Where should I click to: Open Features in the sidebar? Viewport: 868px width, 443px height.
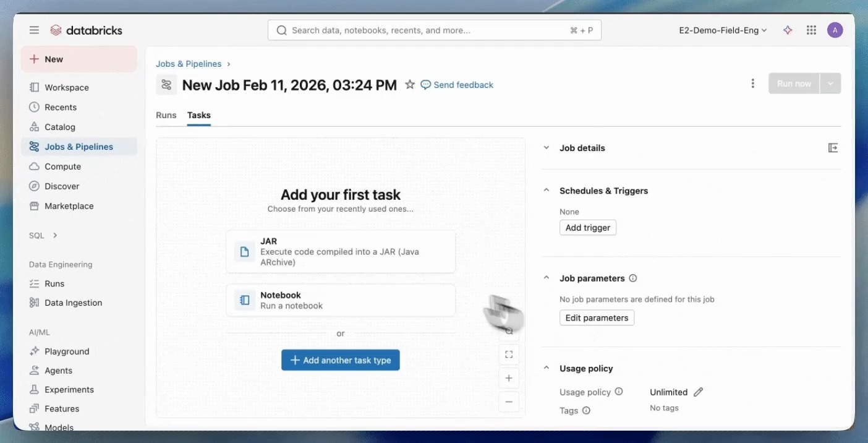coord(79,409)
